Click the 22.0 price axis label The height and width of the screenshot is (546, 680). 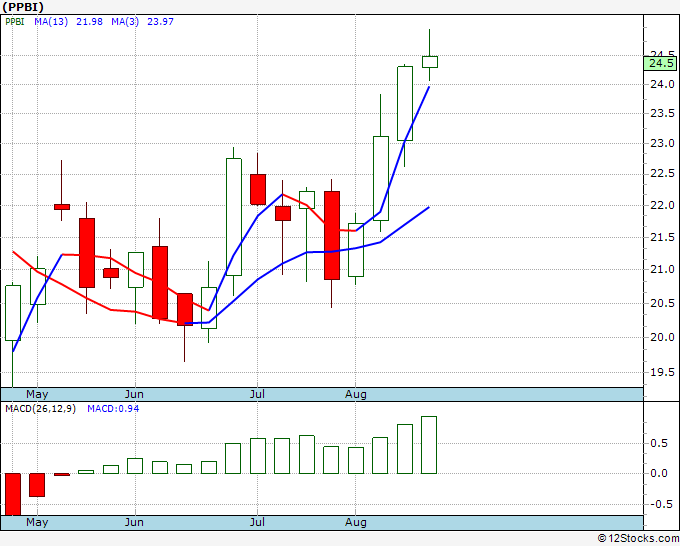pyautogui.click(x=662, y=205)
